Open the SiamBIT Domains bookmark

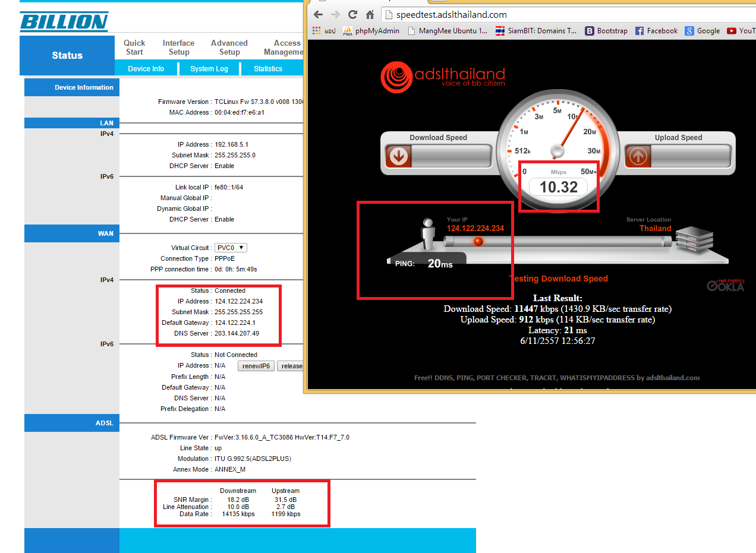(536, 31)
